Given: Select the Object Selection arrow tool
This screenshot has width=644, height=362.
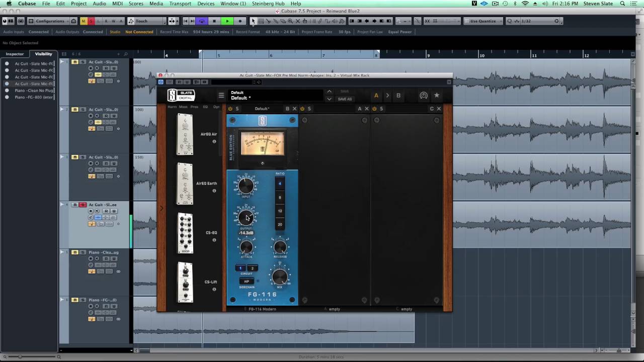Looking at the screenshot, I should (x=253, y=21).
